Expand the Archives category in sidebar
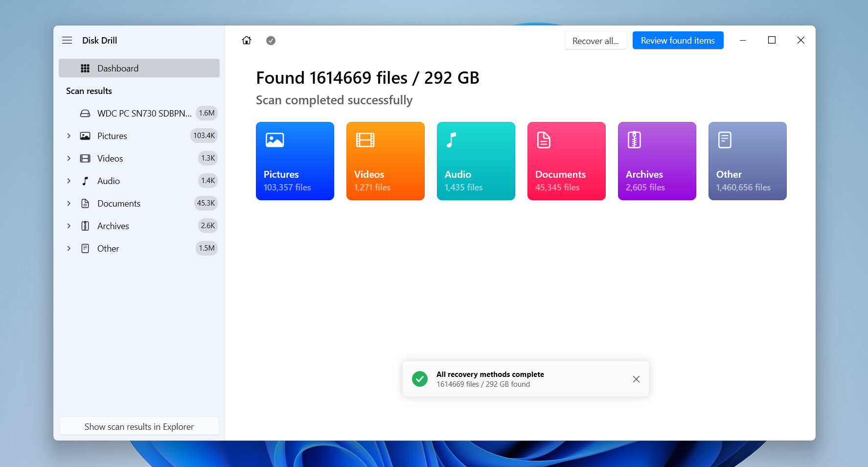This screenshot has width=868, height=467. pos(69,226)
